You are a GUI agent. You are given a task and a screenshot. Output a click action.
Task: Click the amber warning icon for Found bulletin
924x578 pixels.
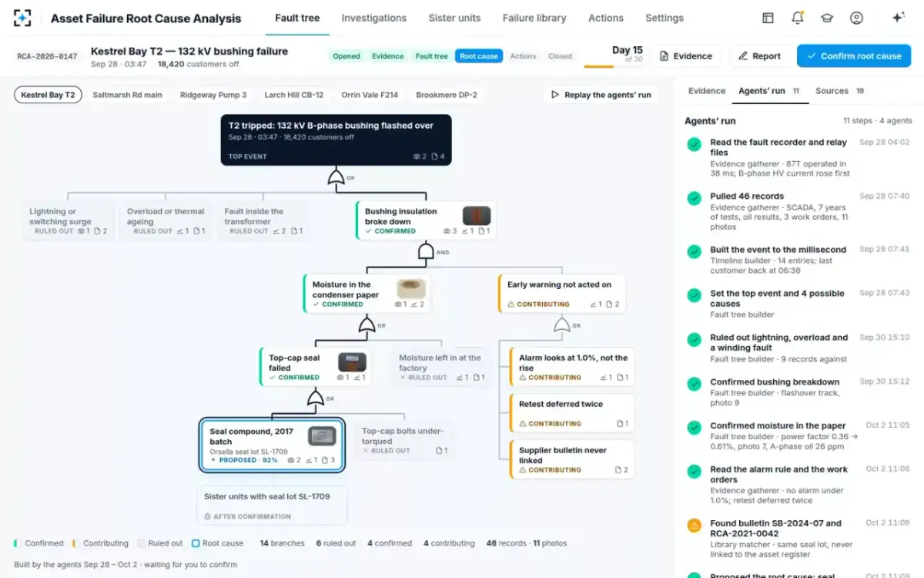click(x=695, y=525)
